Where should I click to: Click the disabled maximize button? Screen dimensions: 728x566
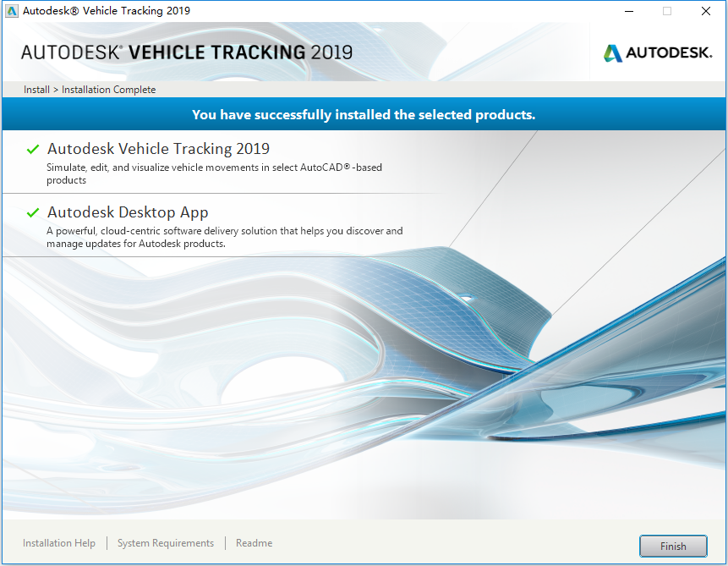[x=667, y=11]
